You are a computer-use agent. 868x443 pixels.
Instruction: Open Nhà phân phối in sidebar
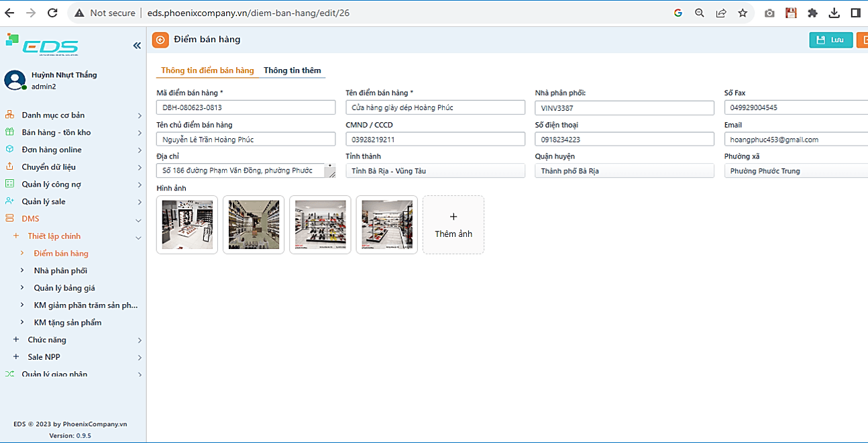[60, 270]
